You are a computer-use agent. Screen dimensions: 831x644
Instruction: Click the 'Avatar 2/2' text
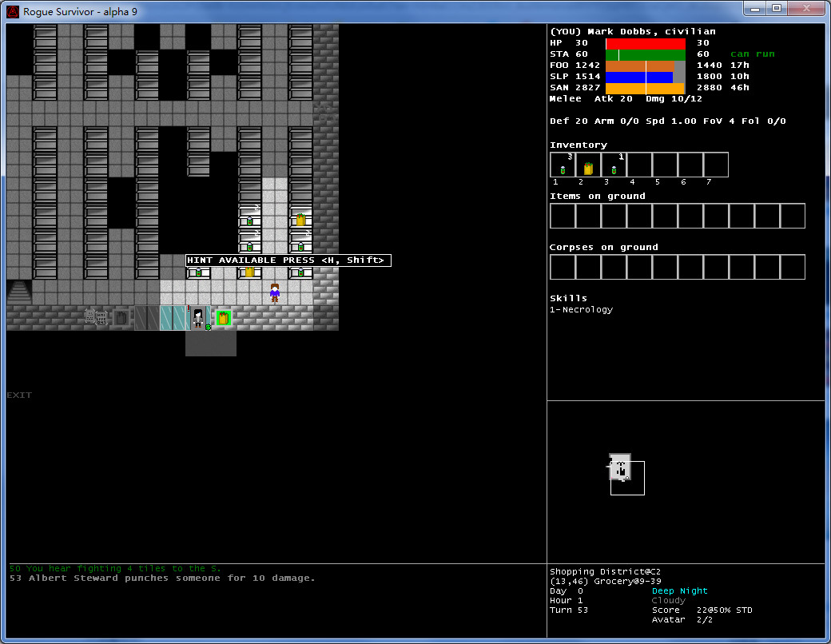[x=683, y=619]
